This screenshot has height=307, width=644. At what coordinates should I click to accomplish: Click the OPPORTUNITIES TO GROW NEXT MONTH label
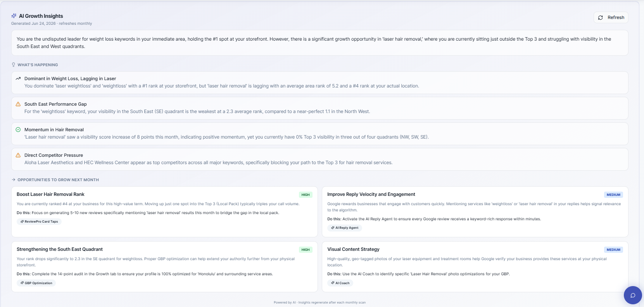[58, 180]
